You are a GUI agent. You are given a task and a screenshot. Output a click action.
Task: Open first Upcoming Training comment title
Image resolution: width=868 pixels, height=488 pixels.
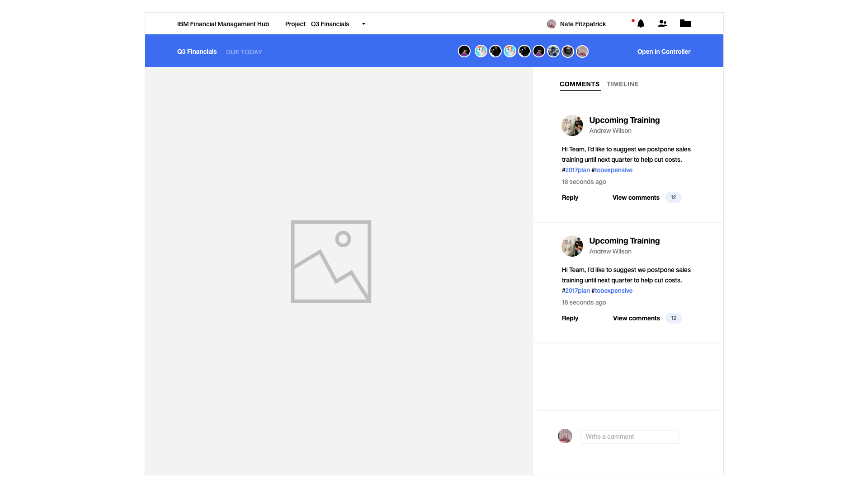pyautogui.click(x=624, y=120)
